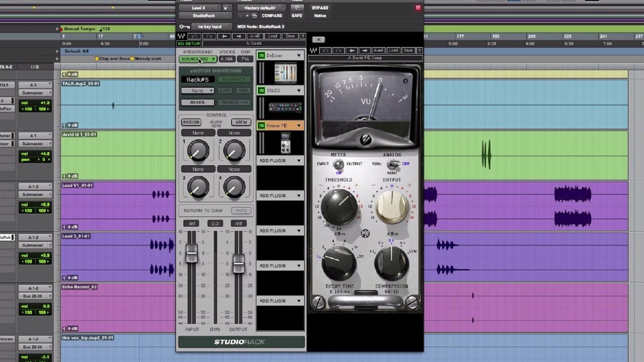
Task: Click the undo arrow icon in StudioRack header
Action: coord(194,36)
